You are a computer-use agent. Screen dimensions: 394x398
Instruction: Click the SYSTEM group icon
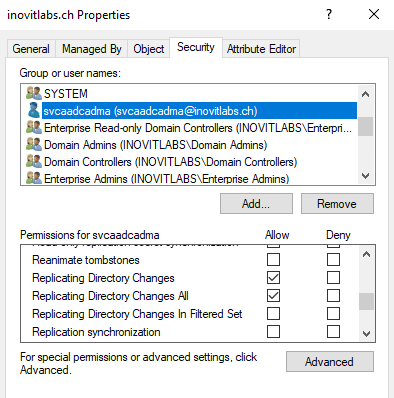click(x=34, y=93)
